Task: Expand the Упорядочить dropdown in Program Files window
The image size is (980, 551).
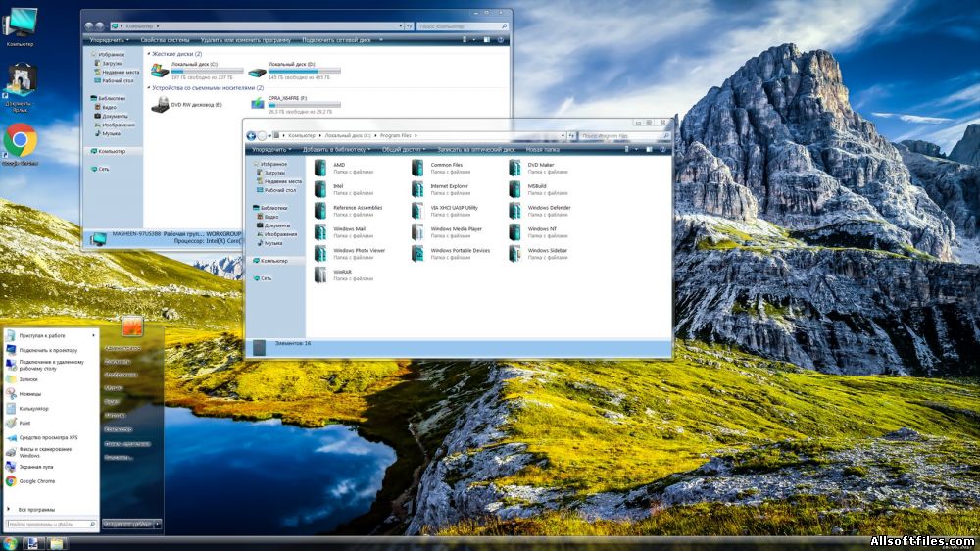Action: click(x=271, y=150)
